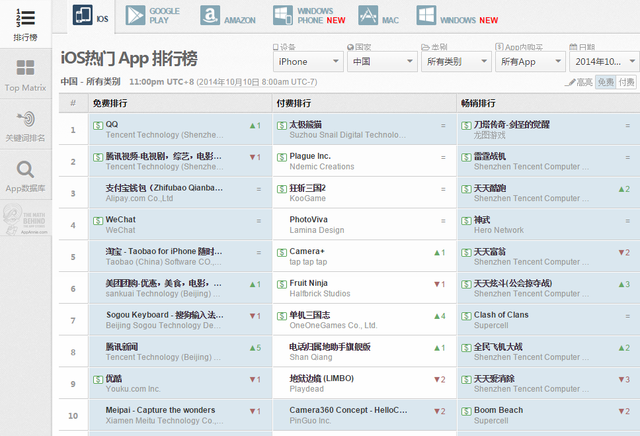Open the 太极熊猫 app link
Screen dimensions: 640x436
tap(305, 124)
